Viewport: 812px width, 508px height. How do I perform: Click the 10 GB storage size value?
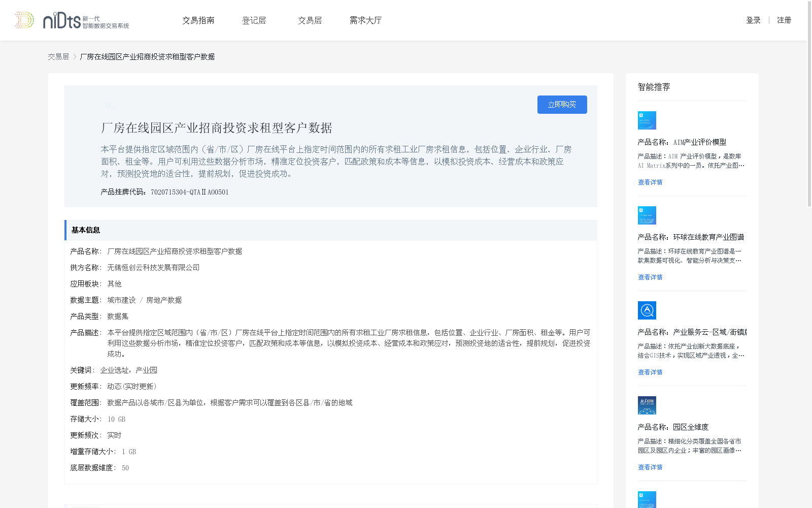point(116,419)
